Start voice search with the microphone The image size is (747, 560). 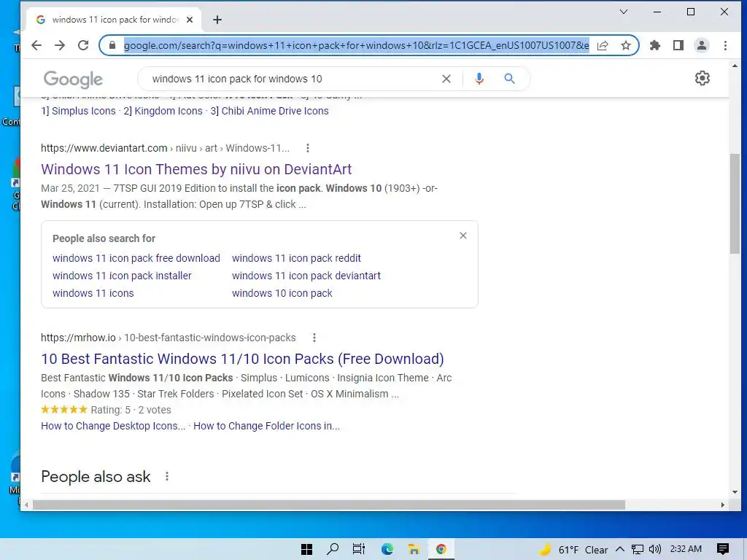(x=479, y=79)
